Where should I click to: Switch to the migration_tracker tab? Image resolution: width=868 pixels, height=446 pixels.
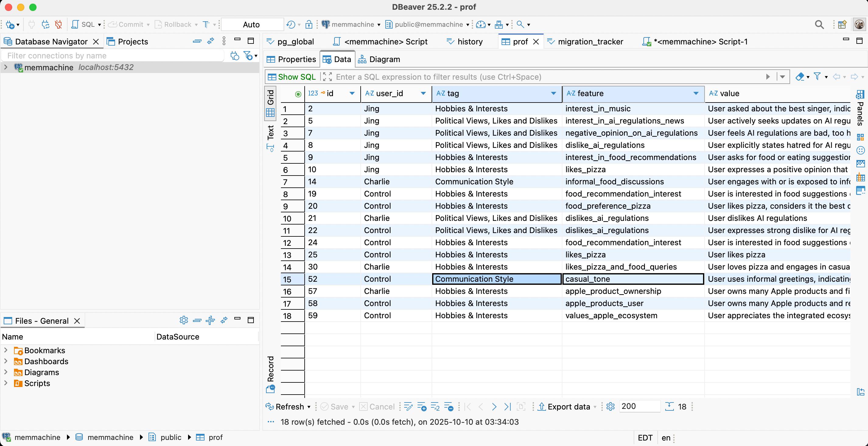coord(590,41)
